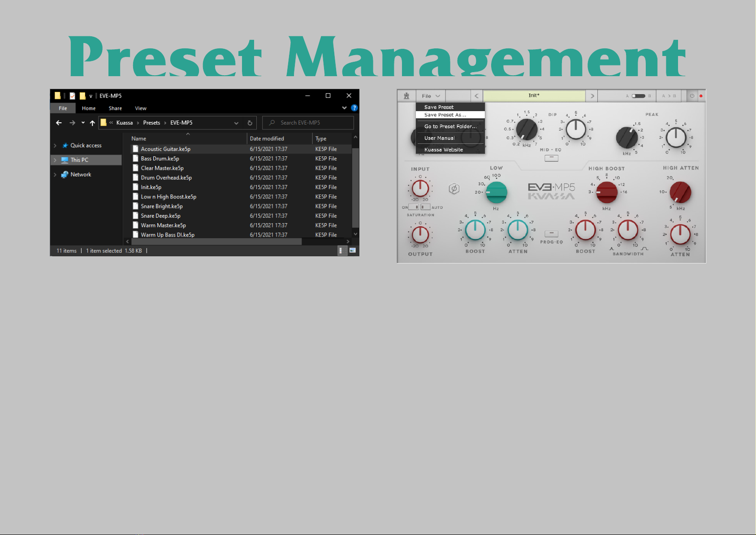Image resolution: width=756 pixels, height=535 pixels.
Task: Click Presets in the breadcrumb path
Action: (151, 123)
